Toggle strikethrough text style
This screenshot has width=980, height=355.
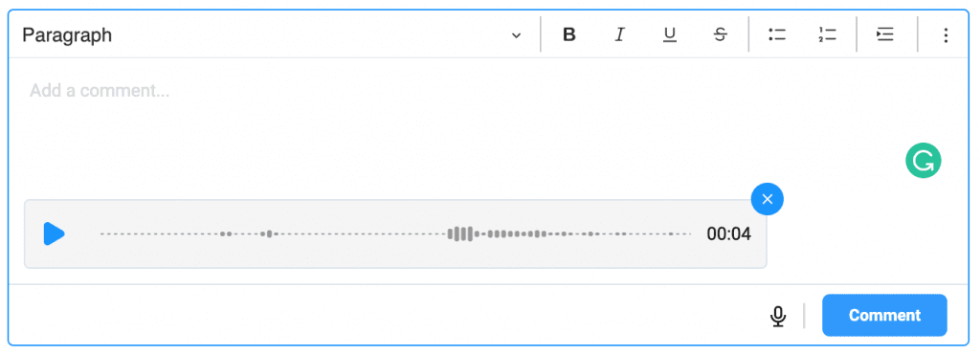pyautogui.click(x=721, y=35)
